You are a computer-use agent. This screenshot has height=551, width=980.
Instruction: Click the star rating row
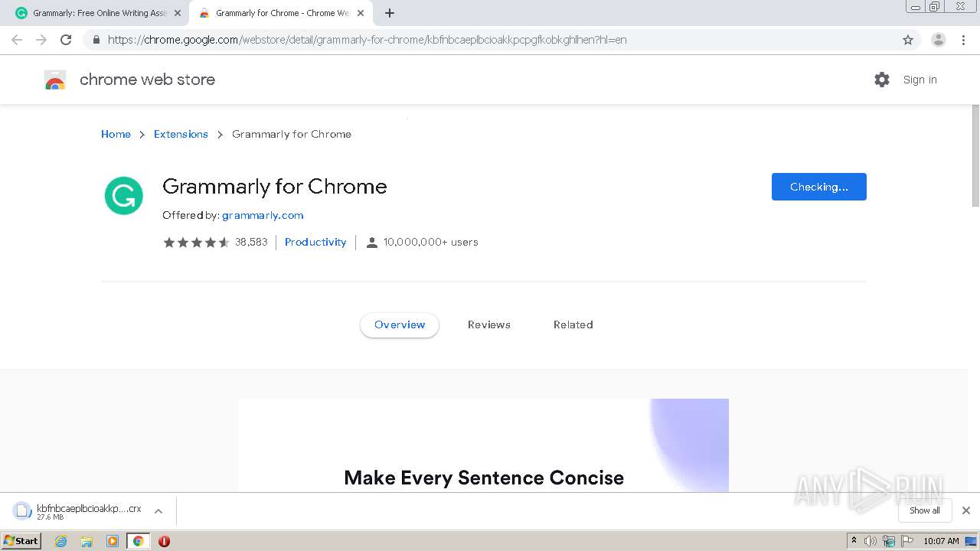click(196, 242)
